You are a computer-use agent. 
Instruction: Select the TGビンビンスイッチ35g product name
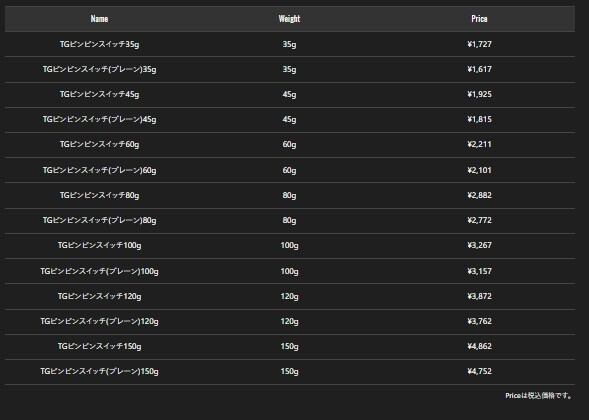click(100, 44)
